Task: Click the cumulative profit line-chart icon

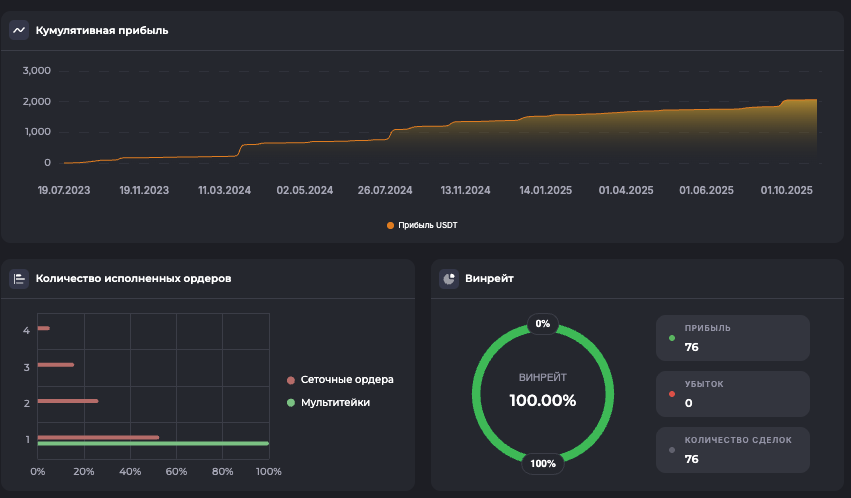Action: click(19, 30)
